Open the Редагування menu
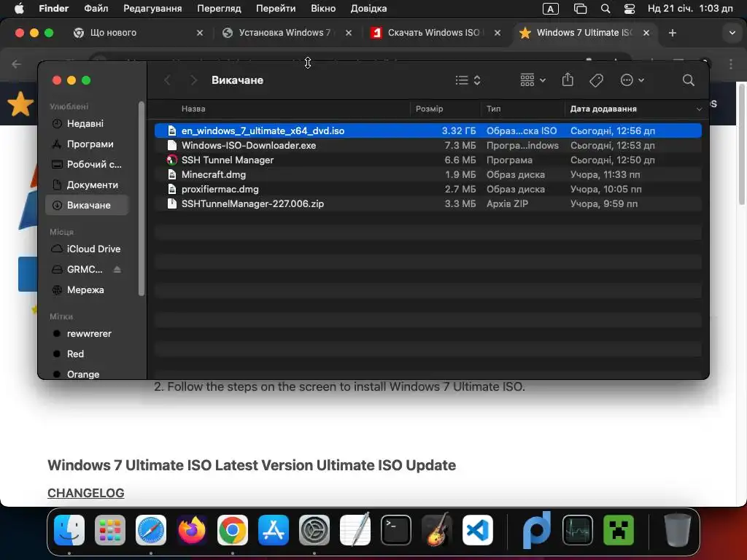Image resolution: width=747 pixels, height=560 pixels. [152, 9]
